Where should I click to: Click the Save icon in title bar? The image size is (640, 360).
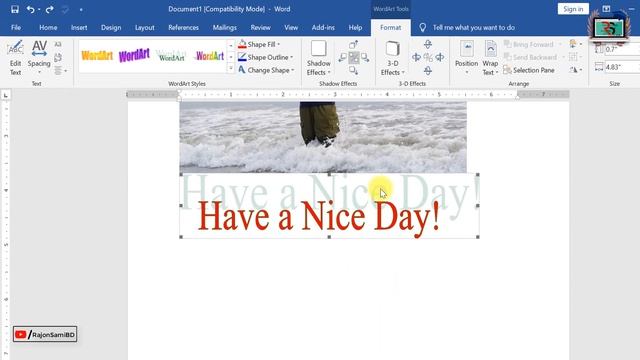(x=15, y=9)
